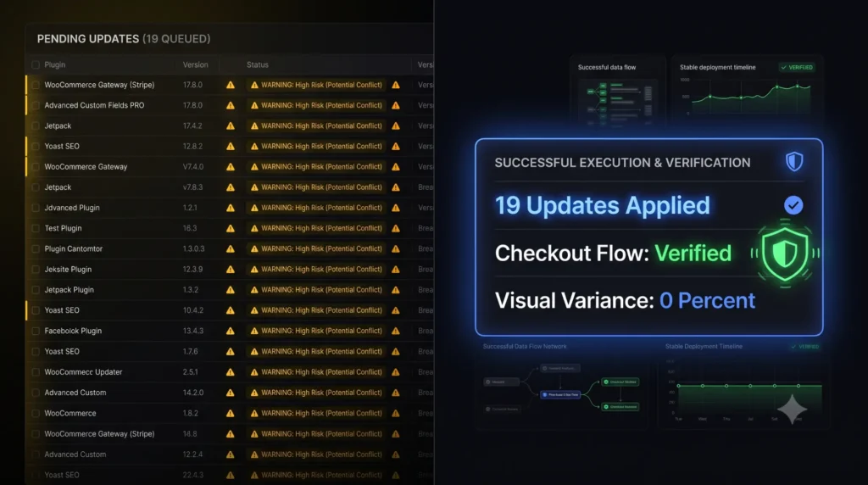This screenshot has height=485, width=868.
Task: Select version 13.4.3 of Facebolok Plugin
Action: [x=193, y=331]
